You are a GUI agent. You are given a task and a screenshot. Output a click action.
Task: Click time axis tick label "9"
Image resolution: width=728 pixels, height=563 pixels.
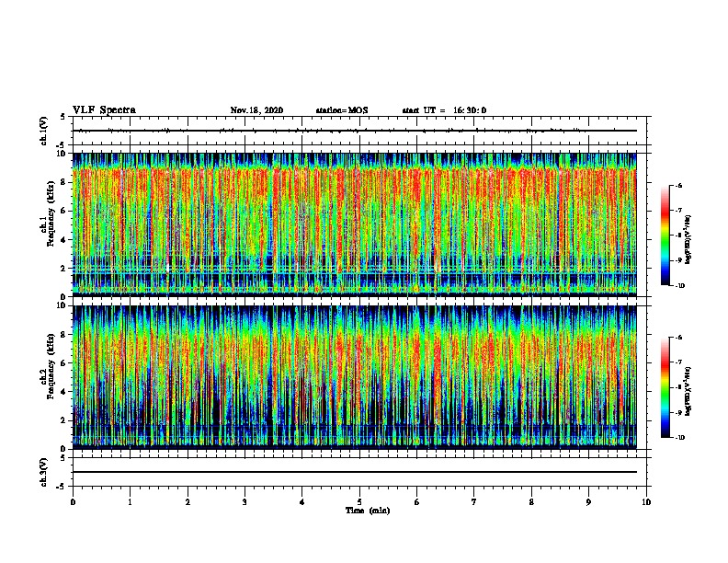pyautogui.click(x=588, y=502)
